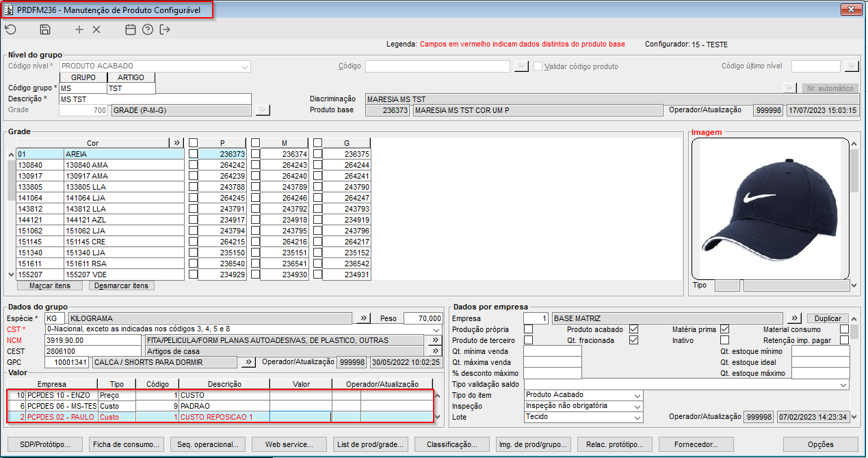
Task: Click the Opções button
Action: [821, 444]
